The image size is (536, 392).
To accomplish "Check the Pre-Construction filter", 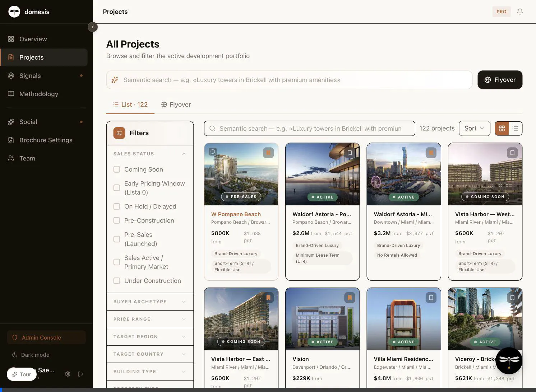I will (117, 220).
